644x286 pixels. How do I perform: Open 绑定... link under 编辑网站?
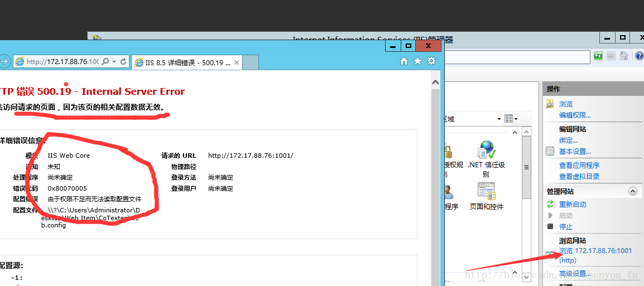568,140
